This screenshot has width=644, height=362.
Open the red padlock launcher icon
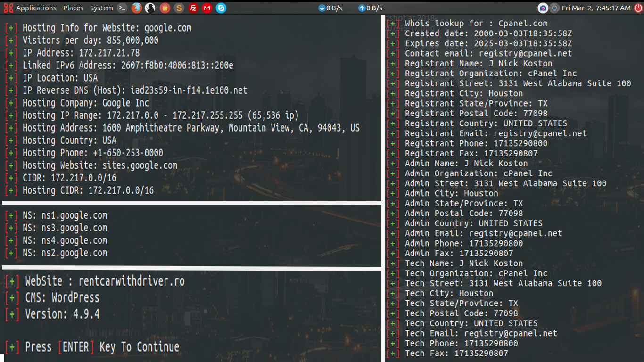[165, 8]
